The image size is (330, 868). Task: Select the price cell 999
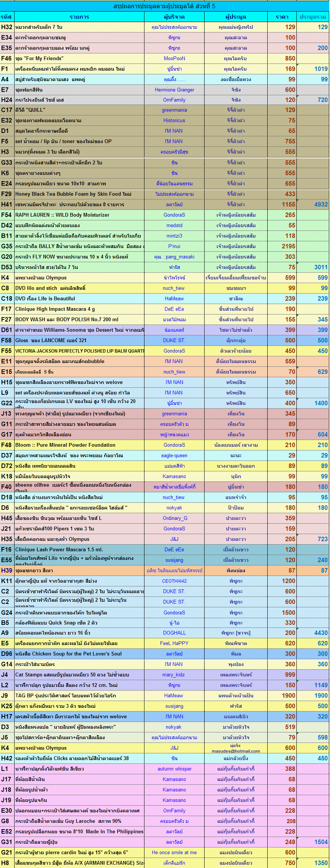tap(282, 675)
